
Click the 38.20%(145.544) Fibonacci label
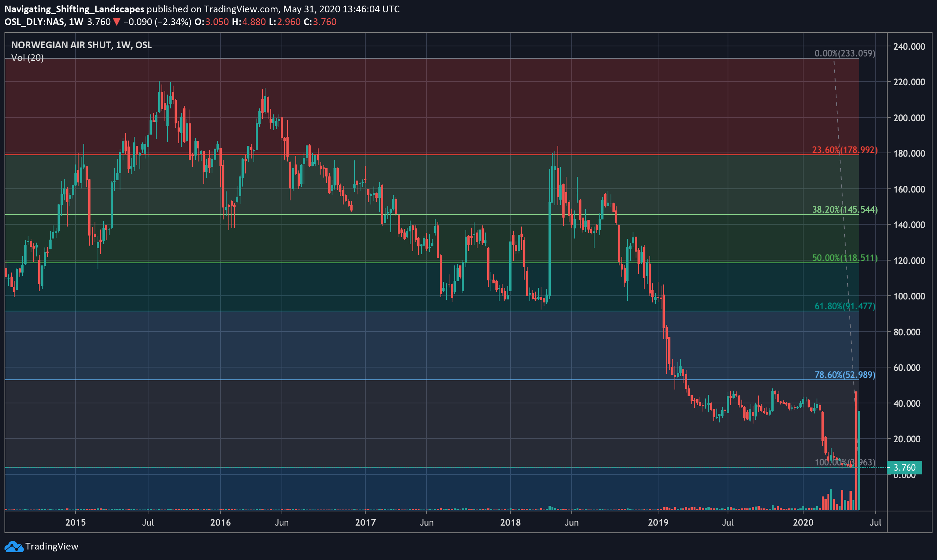[x=845, y=209]
